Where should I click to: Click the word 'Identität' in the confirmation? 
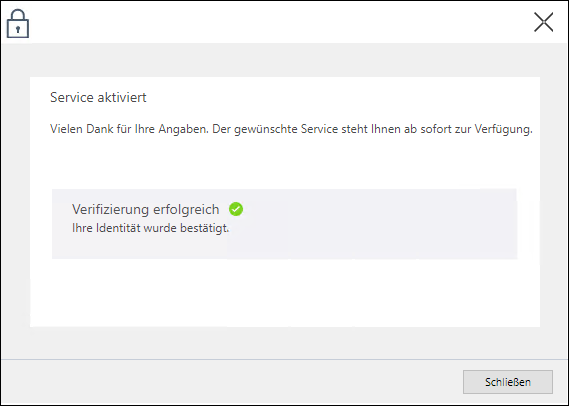coord(118,228)
